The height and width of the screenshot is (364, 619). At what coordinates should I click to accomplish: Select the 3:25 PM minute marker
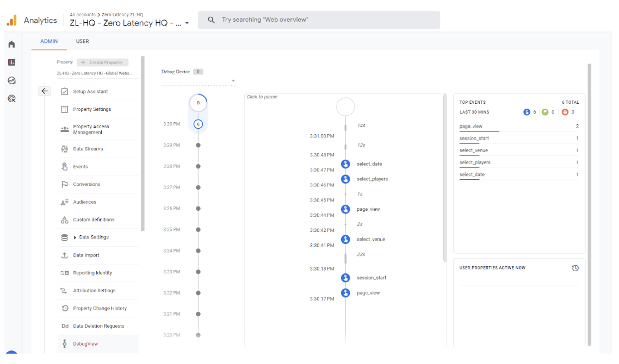tap(198, 229)
